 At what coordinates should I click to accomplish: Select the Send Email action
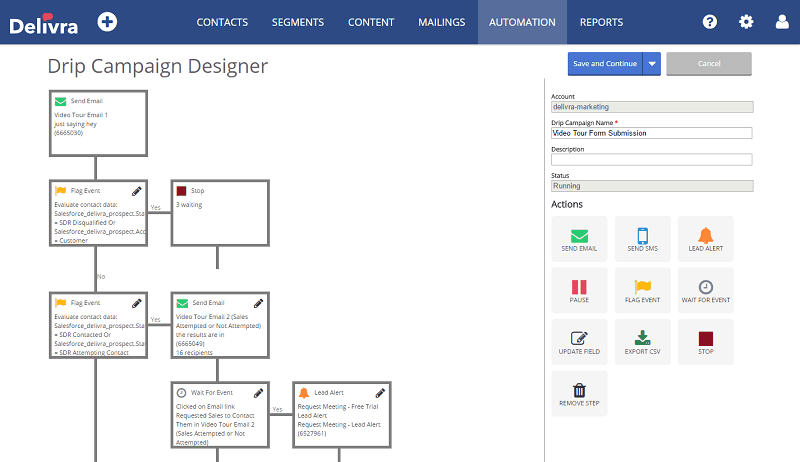click(579, 239)
